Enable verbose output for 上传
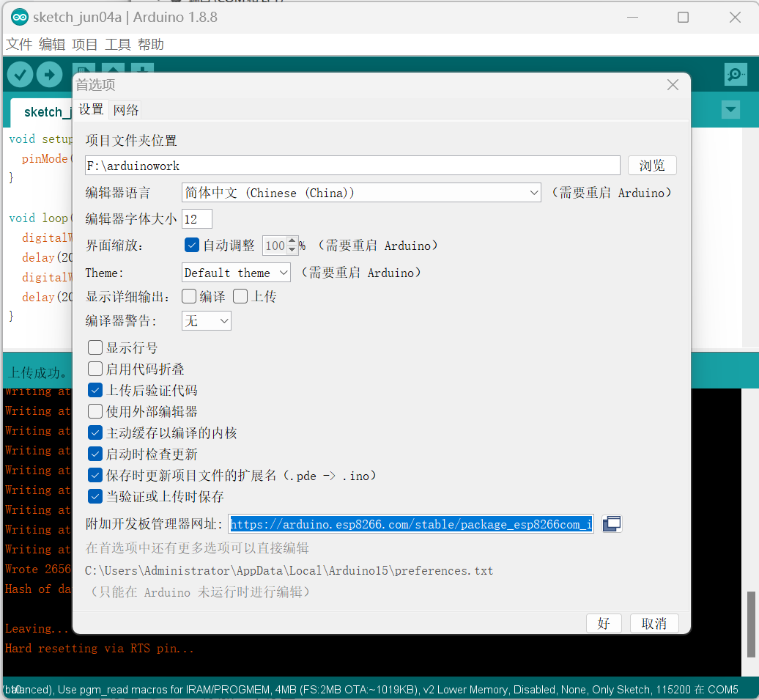The image size is (759, 700). (x=240, y=296)
